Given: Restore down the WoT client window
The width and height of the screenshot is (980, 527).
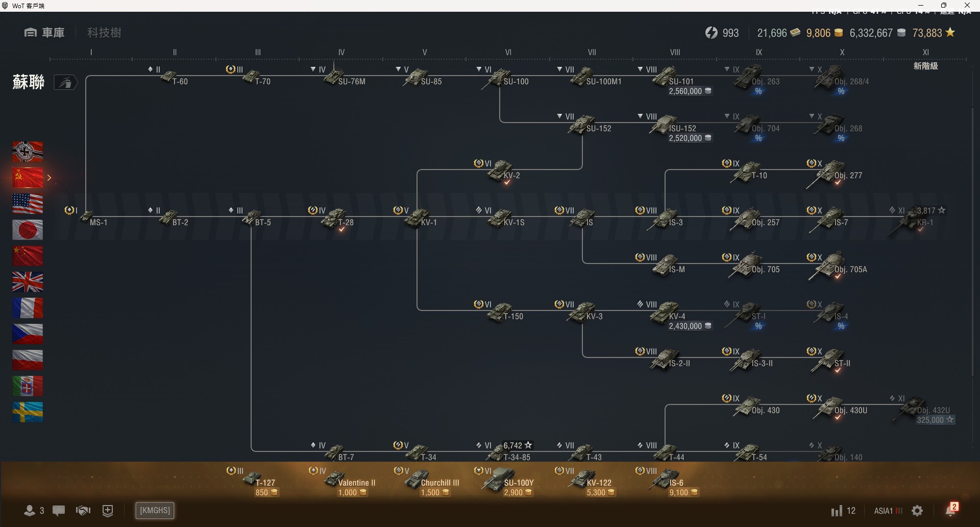Looking at the screenshot, I should (944, 6).
